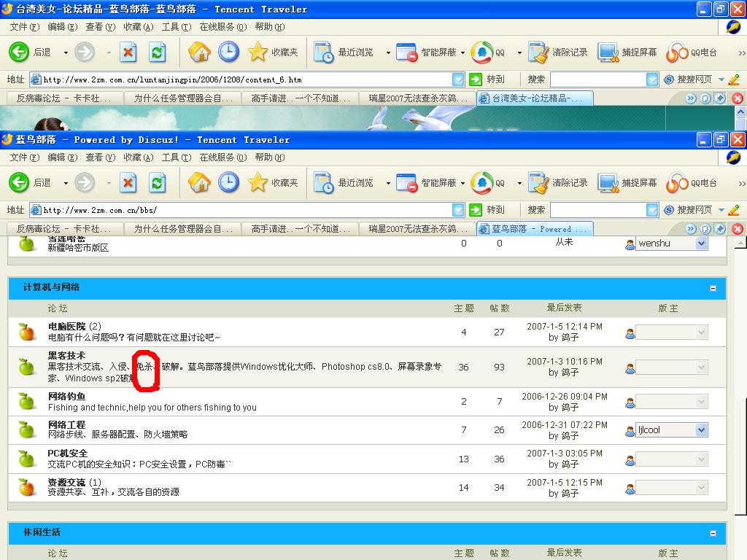Click Back arrow in front window toolbar
747x560 pixels.
click(x=19, y=183)
